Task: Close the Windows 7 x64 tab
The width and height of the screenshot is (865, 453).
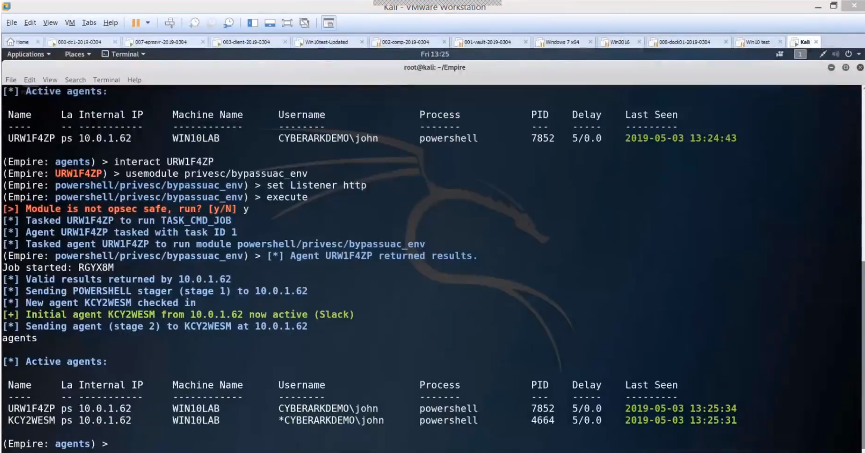Action: point(590,41)
